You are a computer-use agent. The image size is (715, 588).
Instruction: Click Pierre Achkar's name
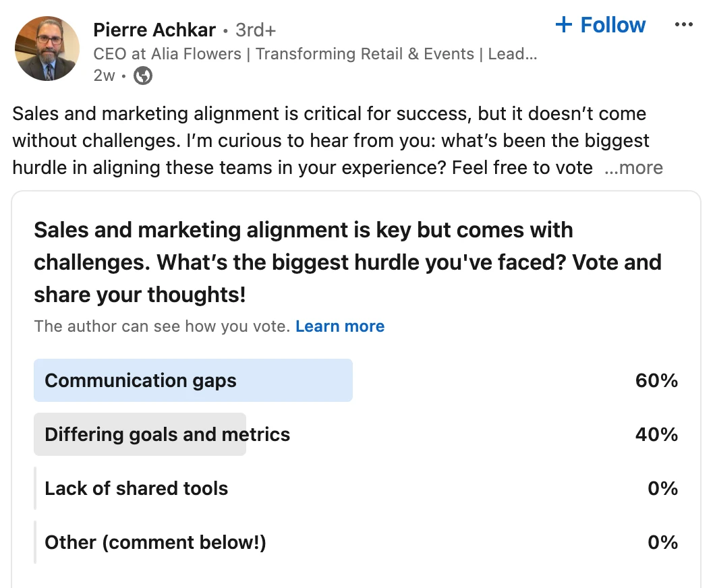[x=154, y=30]
